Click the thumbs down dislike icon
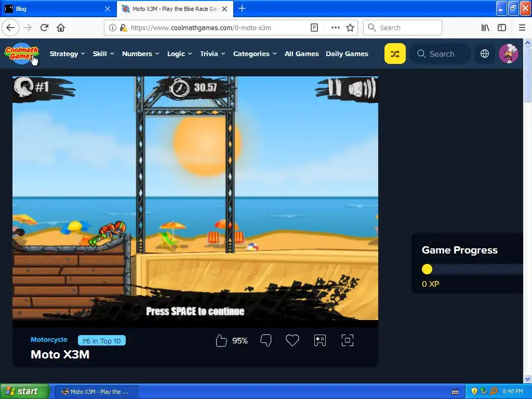The image size is (532, 399). tap(265, 340)
